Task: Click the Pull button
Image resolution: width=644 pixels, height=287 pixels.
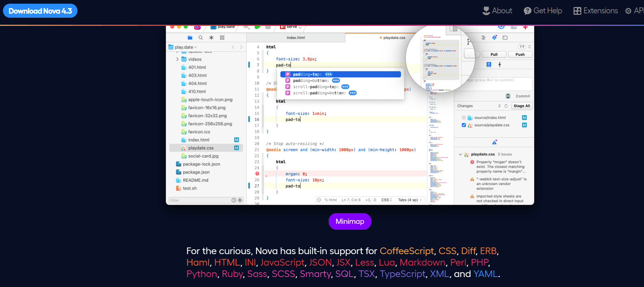Action: point(494,54)
